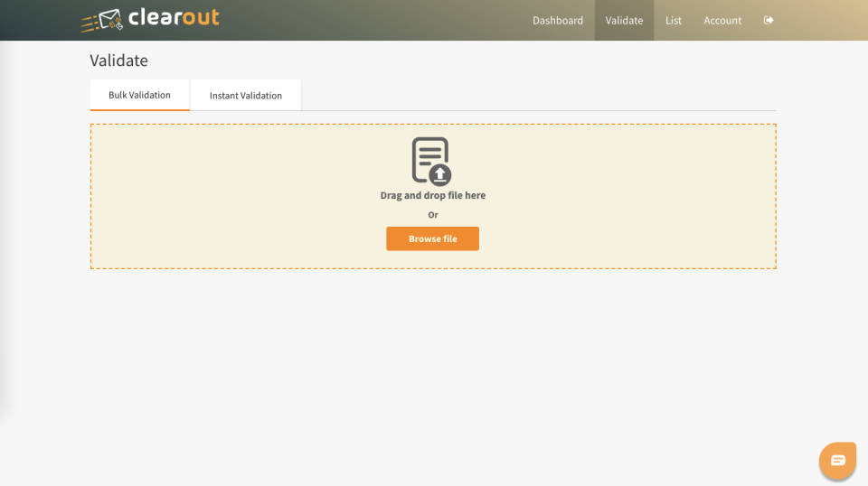Select the Bulk Validation tab
Screen dimensions: 868x486
[139, 95]
